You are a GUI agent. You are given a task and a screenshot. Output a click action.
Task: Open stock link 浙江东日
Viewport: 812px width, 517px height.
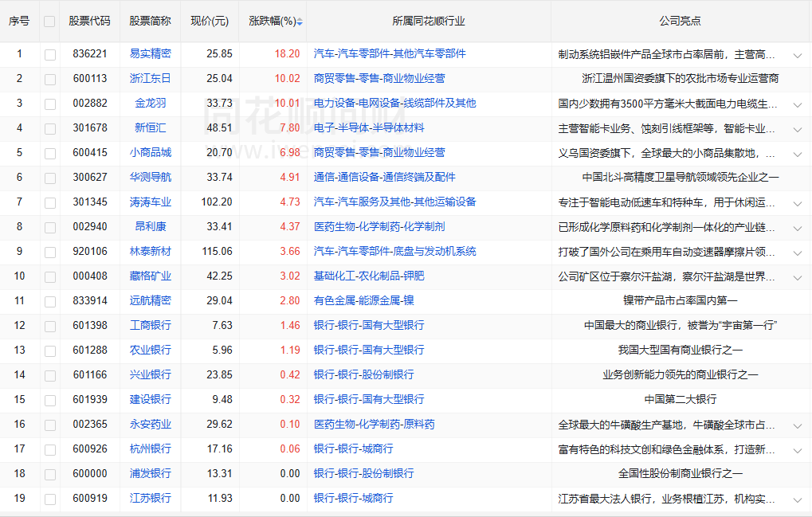coord(150,78)
